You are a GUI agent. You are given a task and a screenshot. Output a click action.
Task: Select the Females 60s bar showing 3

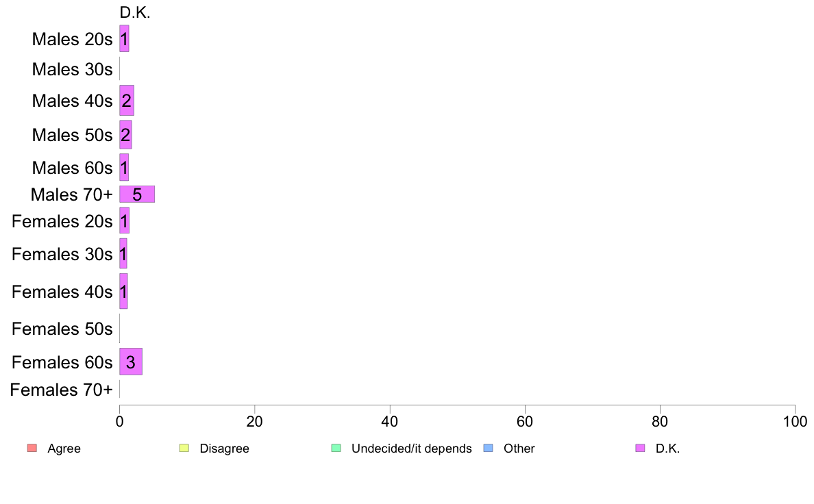pos(131,362)
